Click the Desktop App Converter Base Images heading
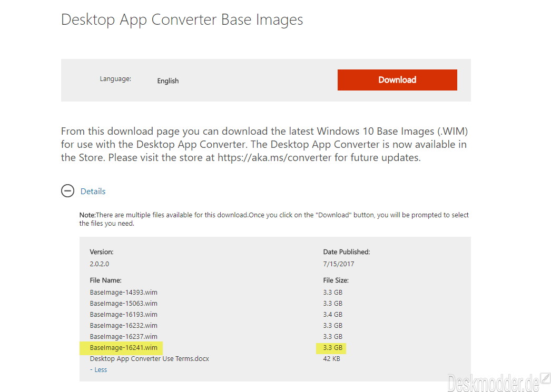551x392 pixels. 182,19
